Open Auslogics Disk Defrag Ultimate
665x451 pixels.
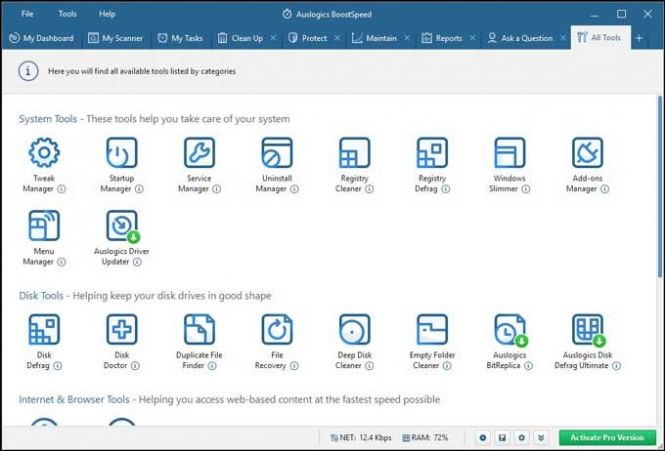coord(587,329)
